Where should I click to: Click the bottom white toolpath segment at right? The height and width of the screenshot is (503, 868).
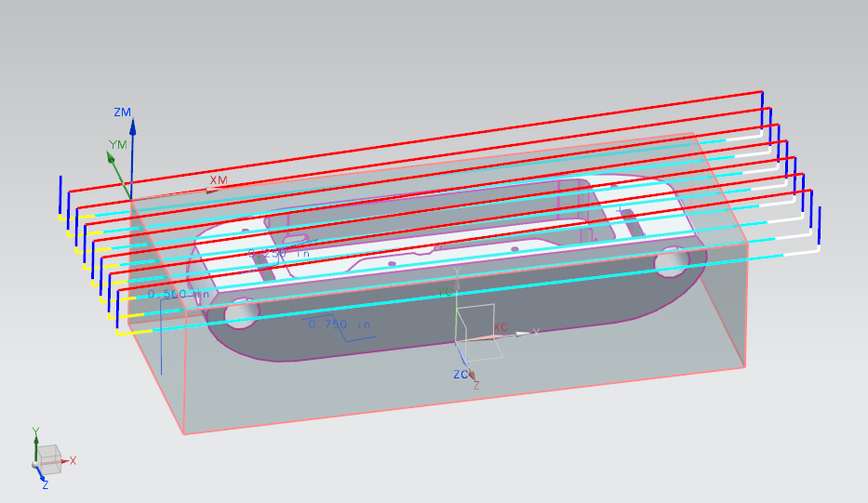click(x=800, y=251)
